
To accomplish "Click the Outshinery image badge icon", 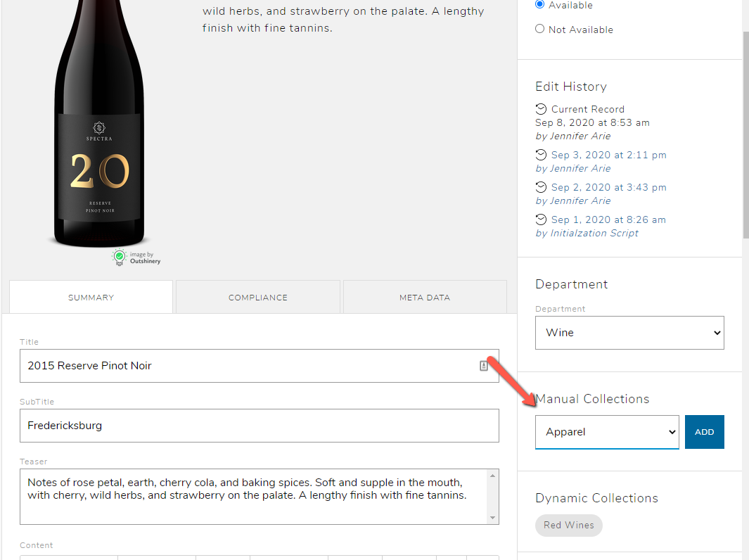I will (x=119, y=257).
